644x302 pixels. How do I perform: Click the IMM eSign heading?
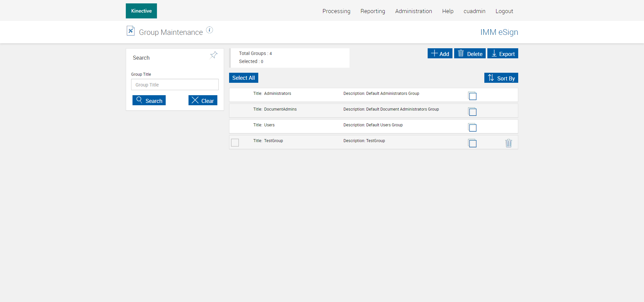tap(499, 32)
